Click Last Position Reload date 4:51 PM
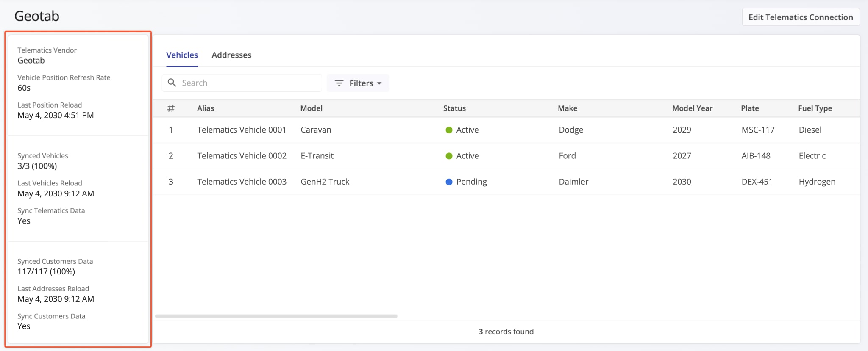This screenshot has width=868, height=351. [x=56, y=115]
